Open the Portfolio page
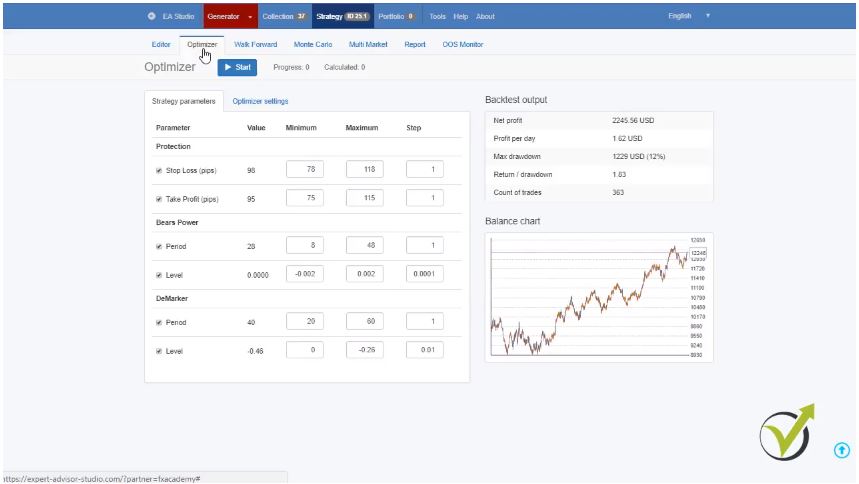The image size is (859, 484). (397, 16)
